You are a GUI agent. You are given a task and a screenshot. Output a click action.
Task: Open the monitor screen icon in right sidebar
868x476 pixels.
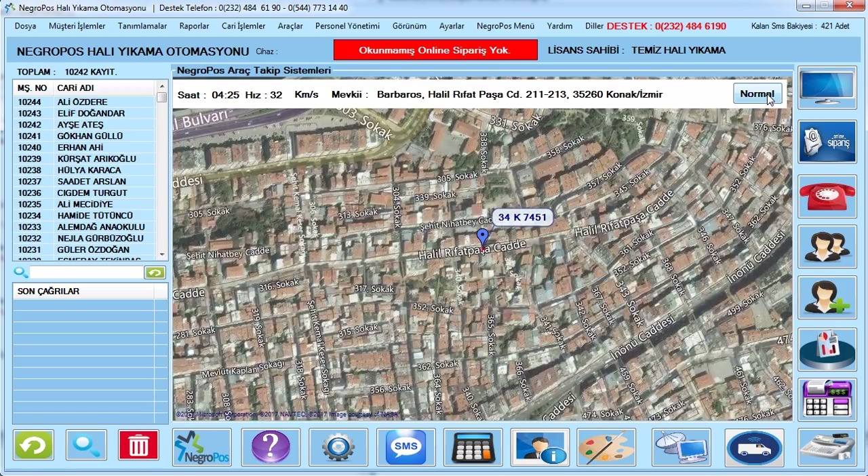(x=827, y=88)
